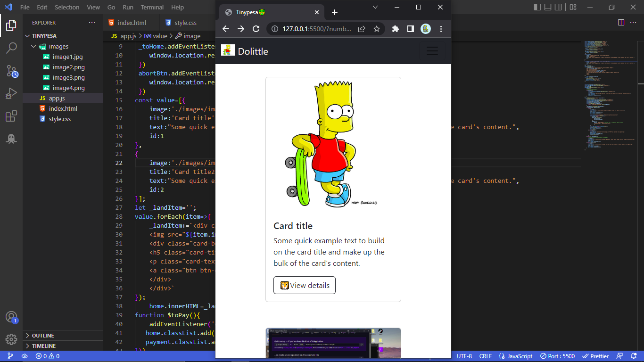
Task: Click the View details button on the card
Action: tap(304, 285)
